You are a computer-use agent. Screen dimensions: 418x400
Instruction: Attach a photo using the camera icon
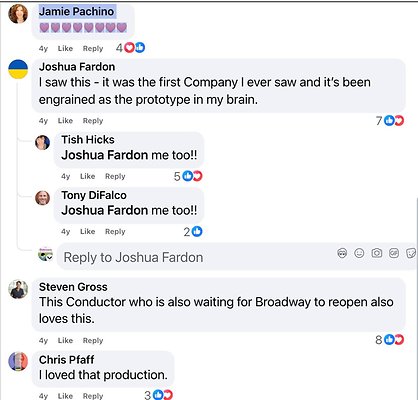pos(377,253)
